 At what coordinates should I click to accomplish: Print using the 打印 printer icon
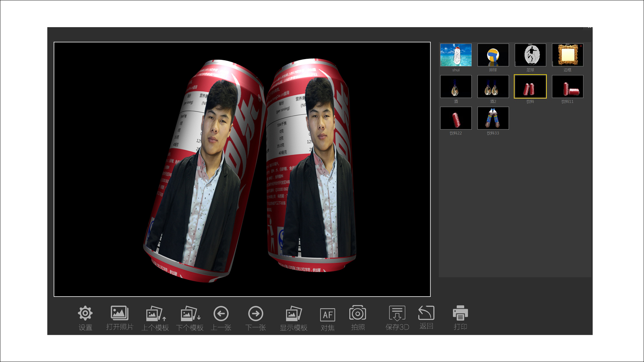pyautogui.click(x=460, y=313)
